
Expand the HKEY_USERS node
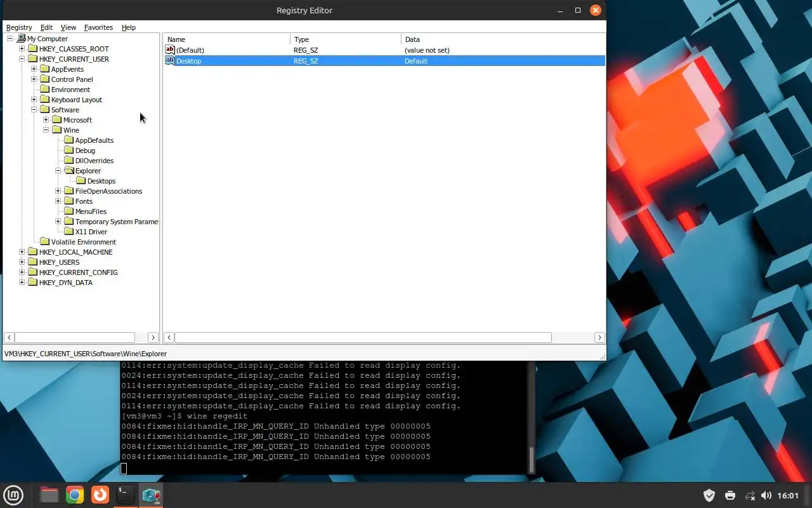point(22,262)
